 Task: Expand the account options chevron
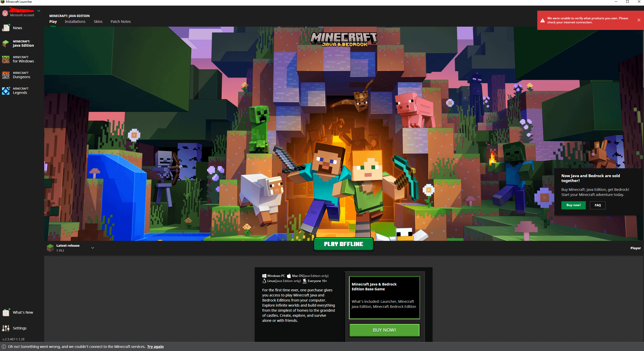(39, 11)
